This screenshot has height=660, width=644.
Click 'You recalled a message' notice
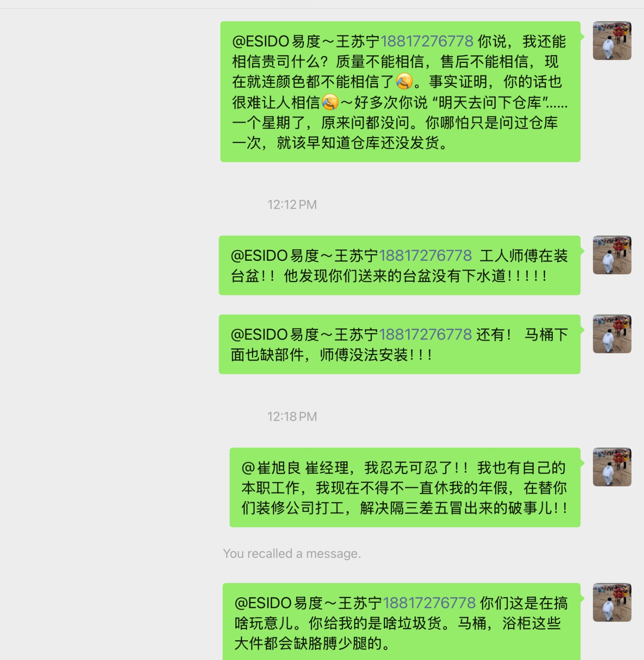(292, 554)
